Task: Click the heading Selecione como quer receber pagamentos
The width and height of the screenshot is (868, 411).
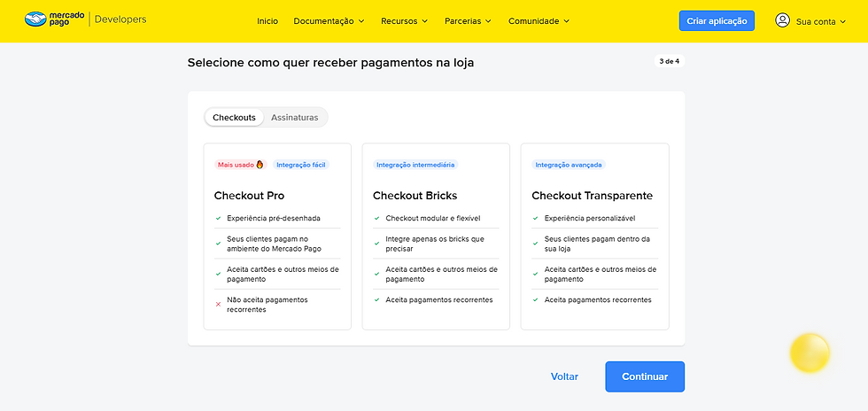Action: pos(330,63)
